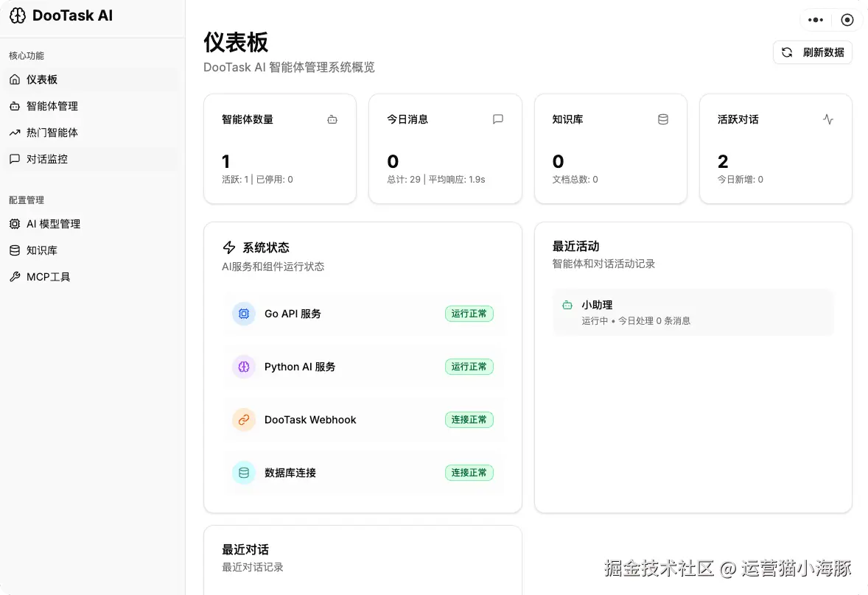Click the message icon in 今日消息 card
The image size is (868, 595).
(497, 119)
